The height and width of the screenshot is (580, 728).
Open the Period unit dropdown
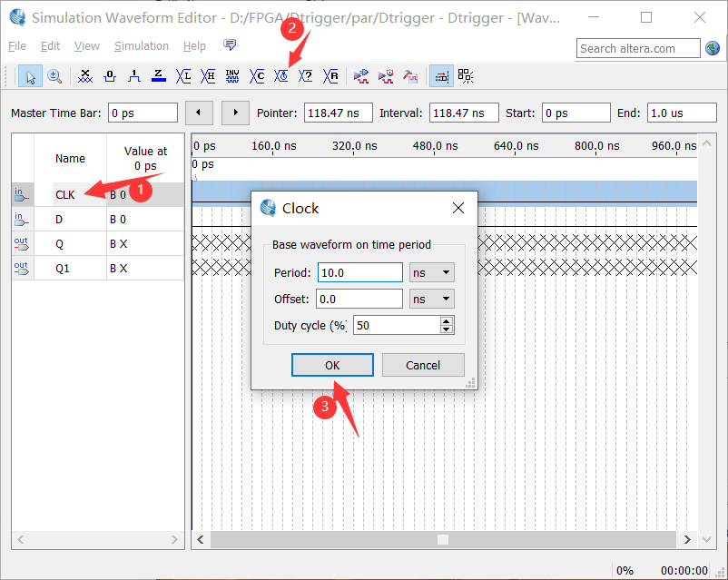(431, 272)
